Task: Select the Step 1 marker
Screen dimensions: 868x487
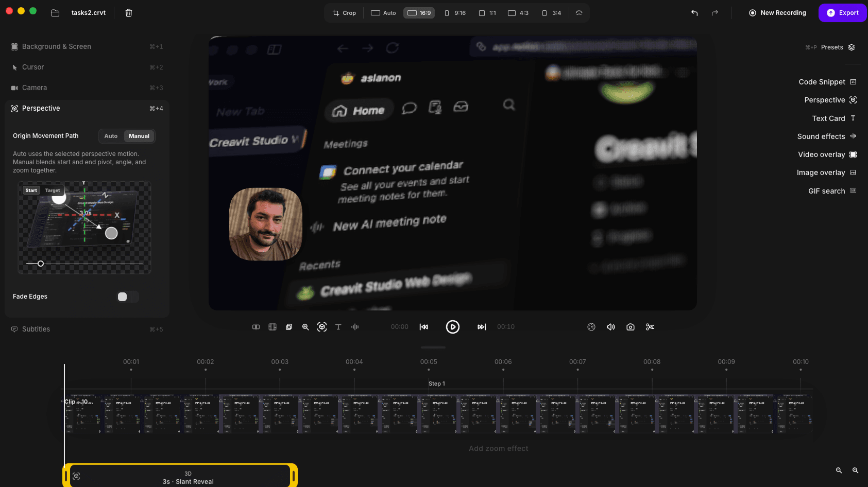Action: (x=437, y=384)
